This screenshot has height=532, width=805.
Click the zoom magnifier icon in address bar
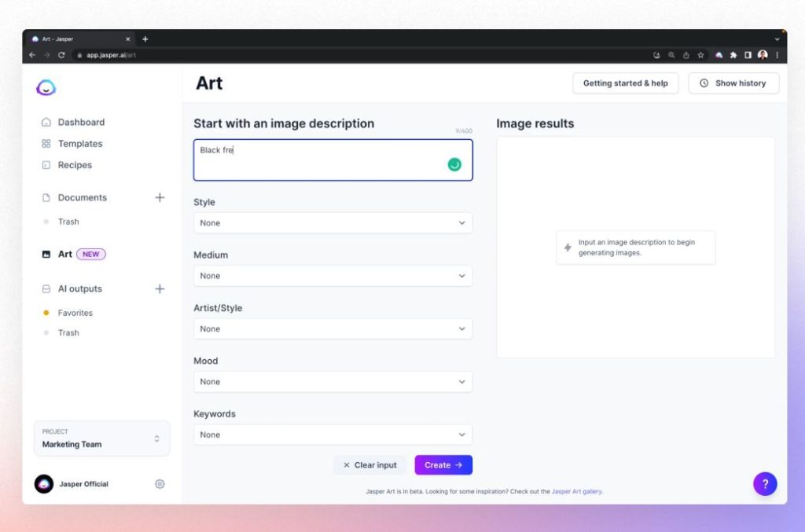671,55
